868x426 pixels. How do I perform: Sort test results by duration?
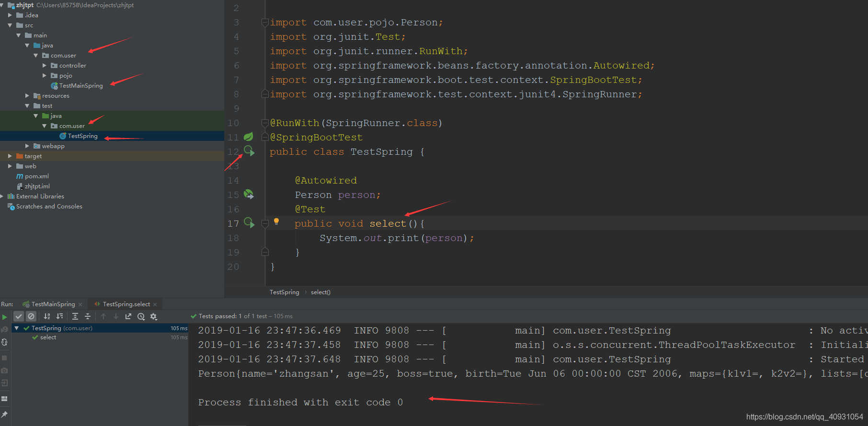click(x=59, y=316)
